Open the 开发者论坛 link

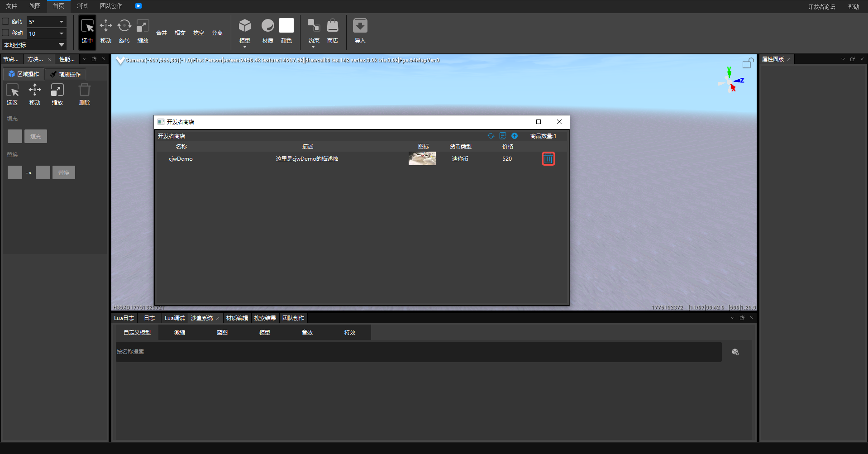[821, 7]
